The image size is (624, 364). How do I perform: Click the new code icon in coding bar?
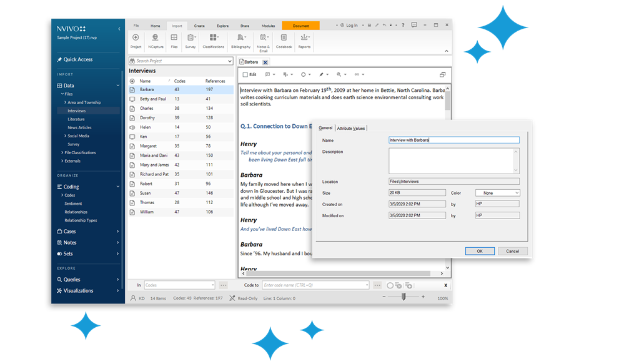(409, 285)
